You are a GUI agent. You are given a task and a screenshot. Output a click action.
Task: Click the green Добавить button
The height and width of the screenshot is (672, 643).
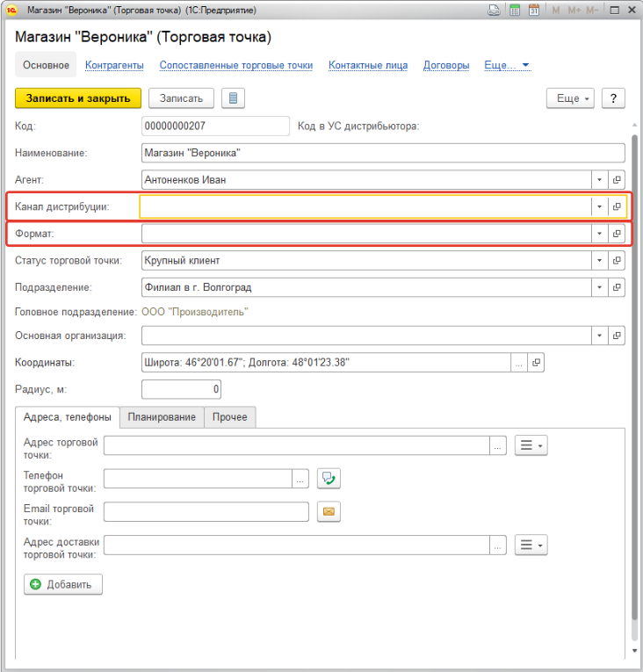tap(63, 584)
